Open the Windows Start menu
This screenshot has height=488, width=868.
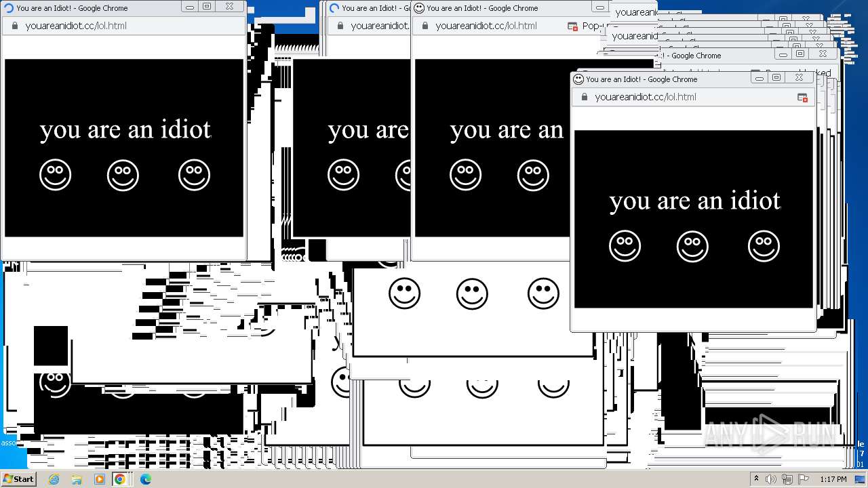coord(19,479)
